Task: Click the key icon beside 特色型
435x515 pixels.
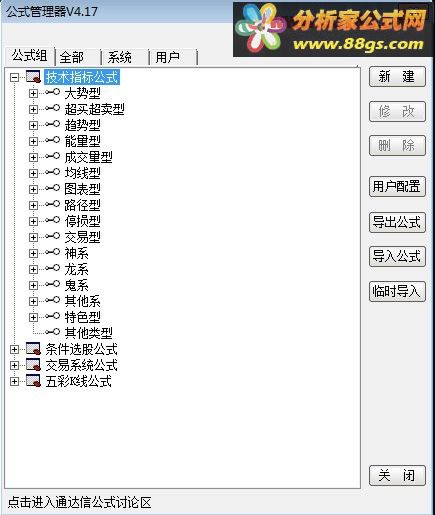Action: 53,316
